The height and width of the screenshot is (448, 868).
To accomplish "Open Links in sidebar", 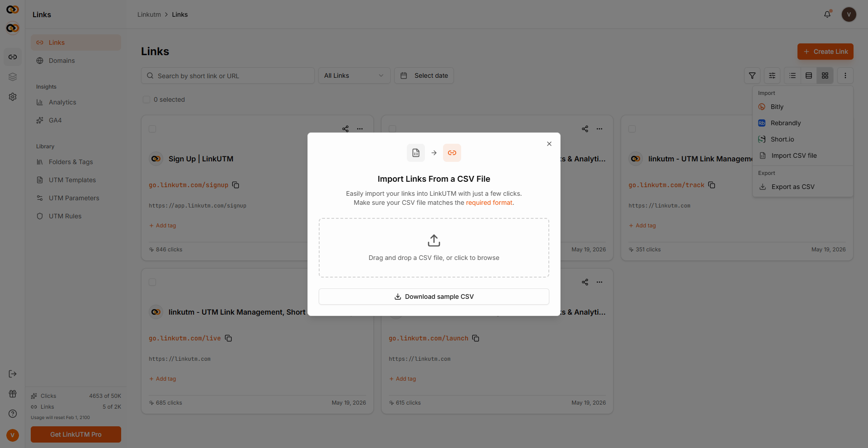I will [x=76, y=42].
